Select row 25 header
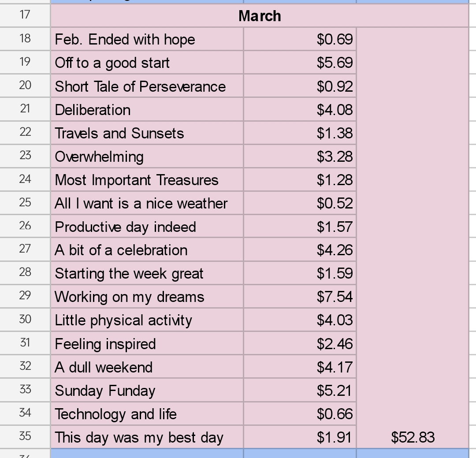Screen dimensions: 476x458 pos(25,203)
